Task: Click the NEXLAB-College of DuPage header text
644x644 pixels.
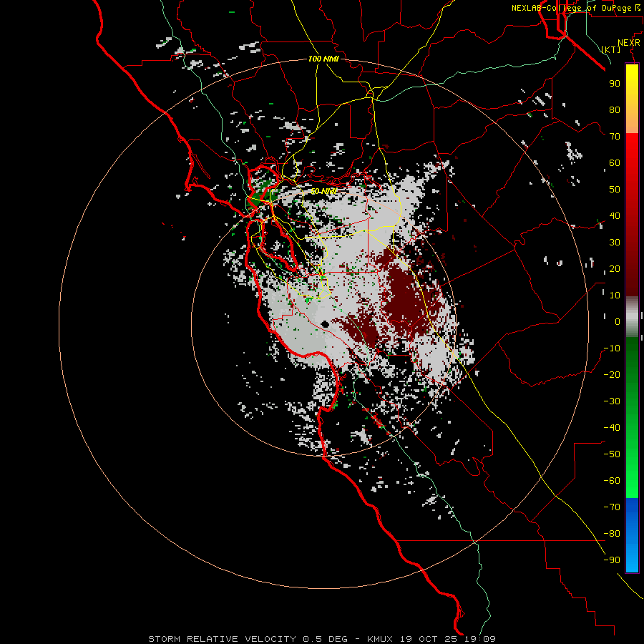Action: click(x=575, y=8)
